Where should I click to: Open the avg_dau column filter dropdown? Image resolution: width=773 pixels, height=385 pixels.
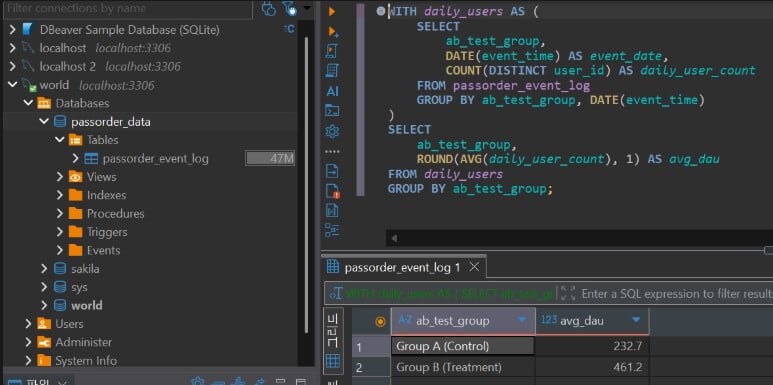(636, 320)
